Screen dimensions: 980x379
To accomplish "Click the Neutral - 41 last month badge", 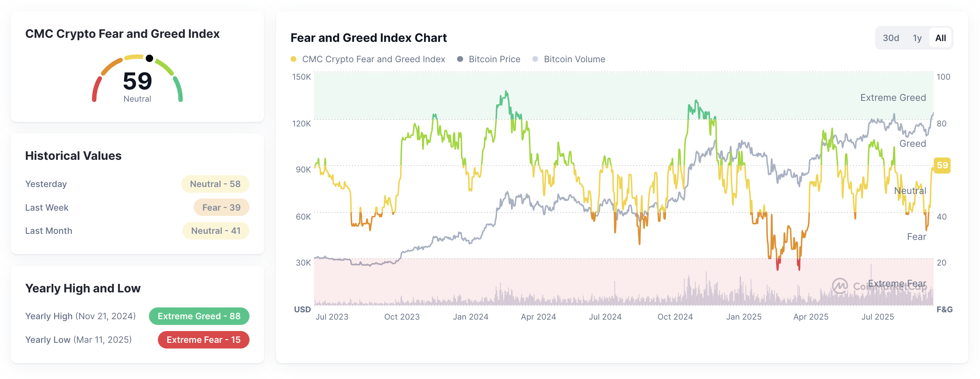I will click(216, 231).
